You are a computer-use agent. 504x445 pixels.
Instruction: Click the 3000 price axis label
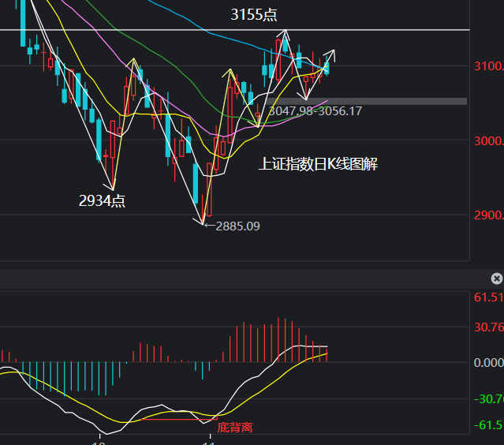(x=489, y=140)
